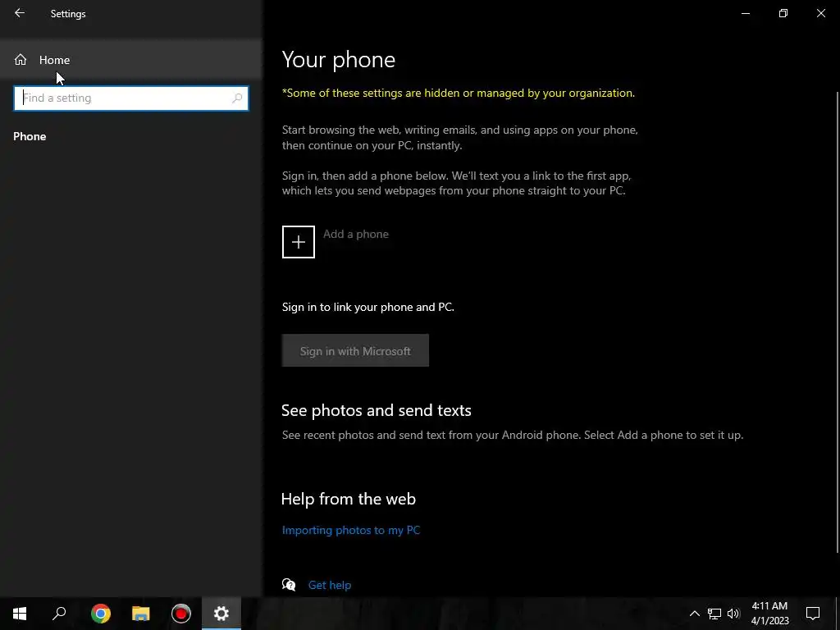Image resolution: width=840 pixels, height=630 pixels.
Task: Open the volume speaker tray icon
Action: (x=733, y=614)
